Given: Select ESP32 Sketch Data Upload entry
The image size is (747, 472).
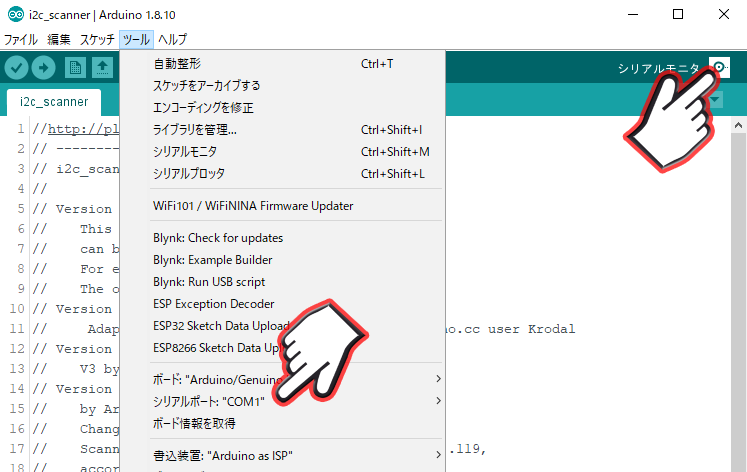Looking at the screenshot, I should pos(282,326).
